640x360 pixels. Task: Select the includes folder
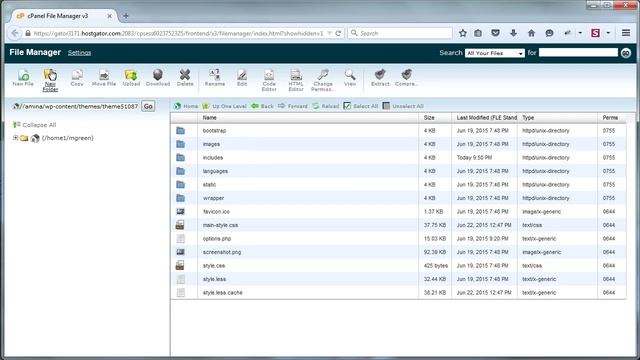click(398, 158)
